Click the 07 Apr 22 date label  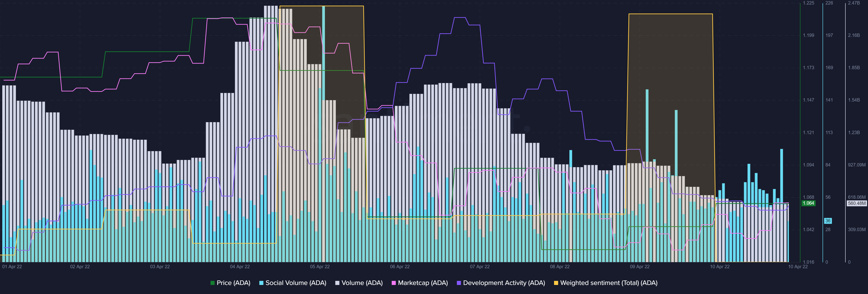tap(480, 267)
